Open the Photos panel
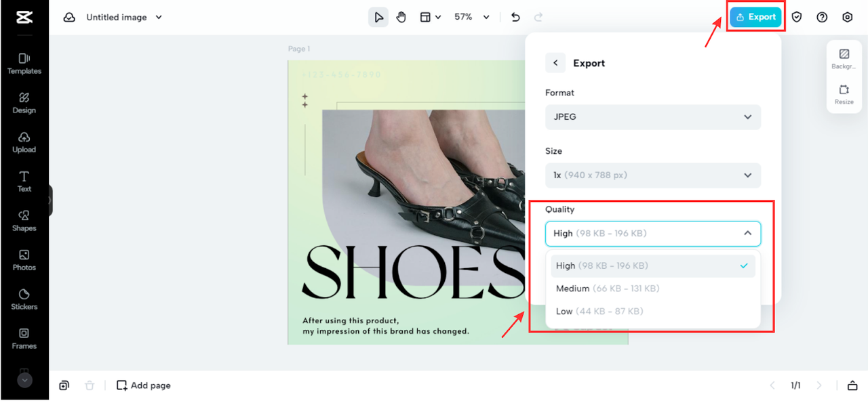 point(24,260)
